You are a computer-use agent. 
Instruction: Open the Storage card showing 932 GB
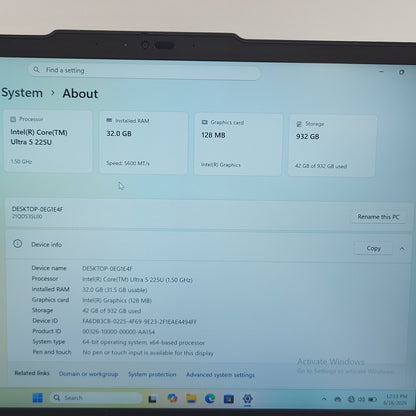click(332, 146)
